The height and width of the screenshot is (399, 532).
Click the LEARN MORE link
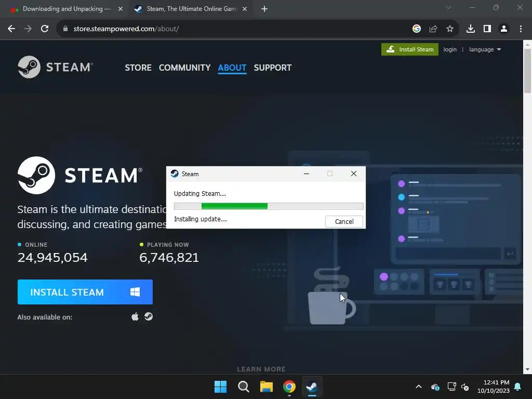(x=261, y=369)
